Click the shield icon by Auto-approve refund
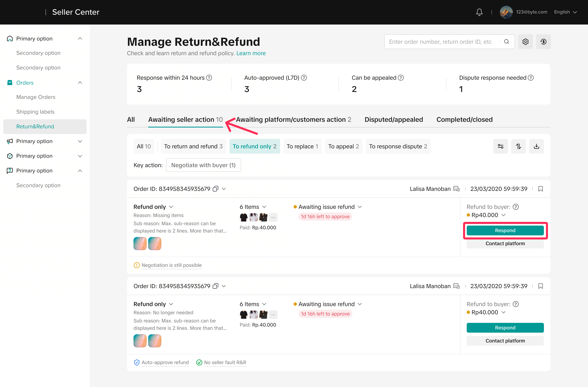The image size is (588, 387). (137, 362)
